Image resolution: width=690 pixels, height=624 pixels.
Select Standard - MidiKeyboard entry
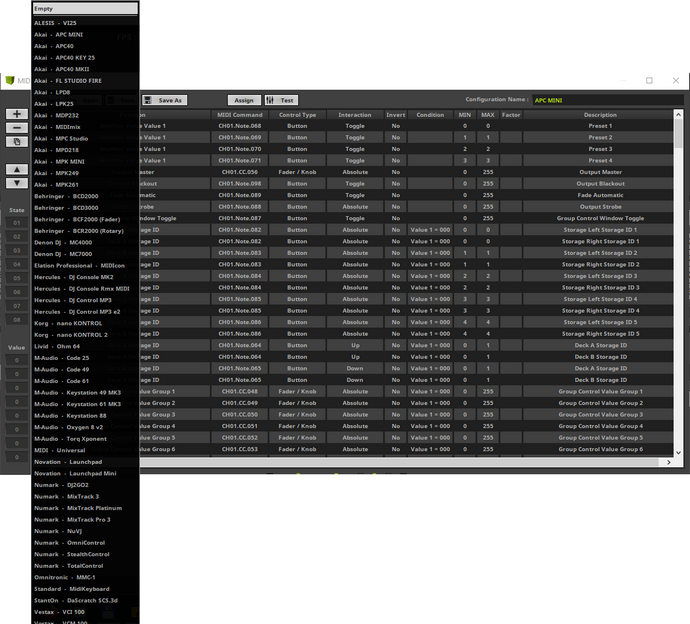coord(85,589)
